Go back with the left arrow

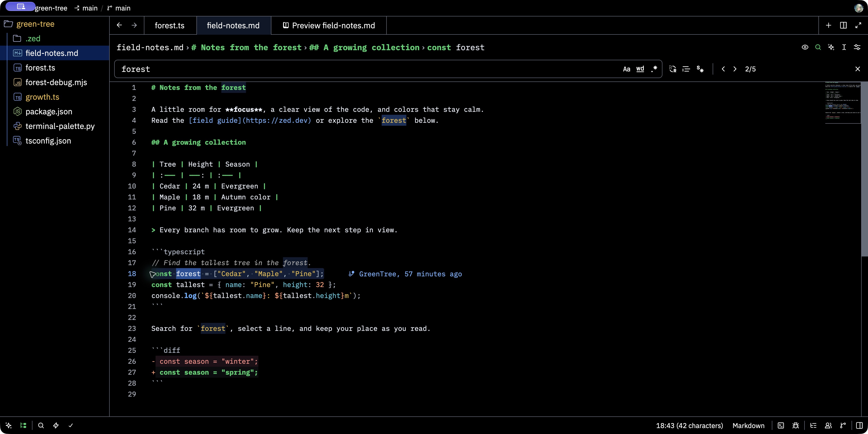coord(119,26)
